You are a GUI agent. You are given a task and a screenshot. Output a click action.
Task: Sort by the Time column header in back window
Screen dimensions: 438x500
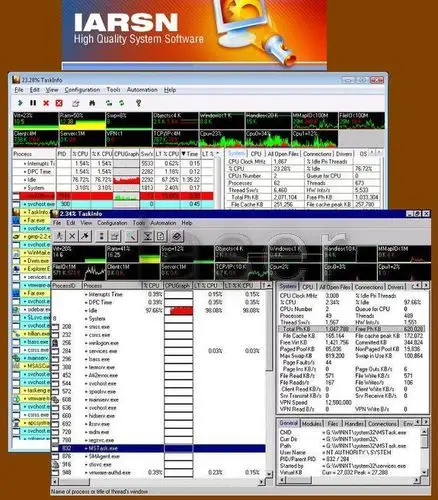click(x=190, y=154)
